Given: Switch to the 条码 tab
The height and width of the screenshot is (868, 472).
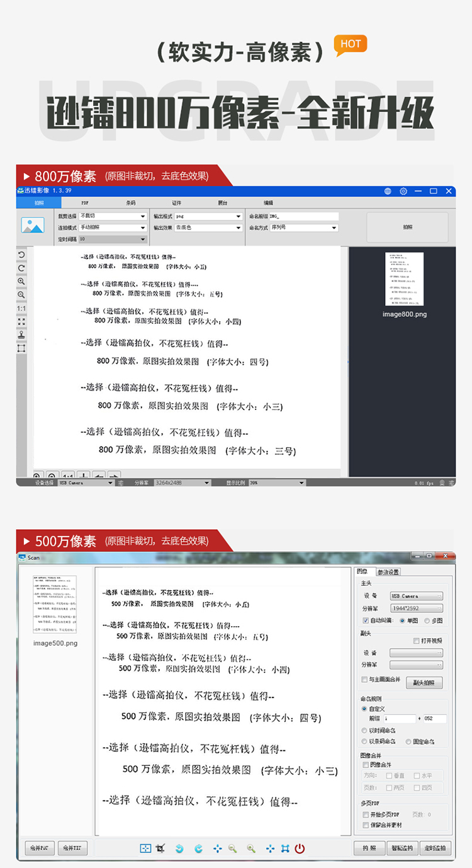Looking at the screenshot, I should (x=131, y=203).
